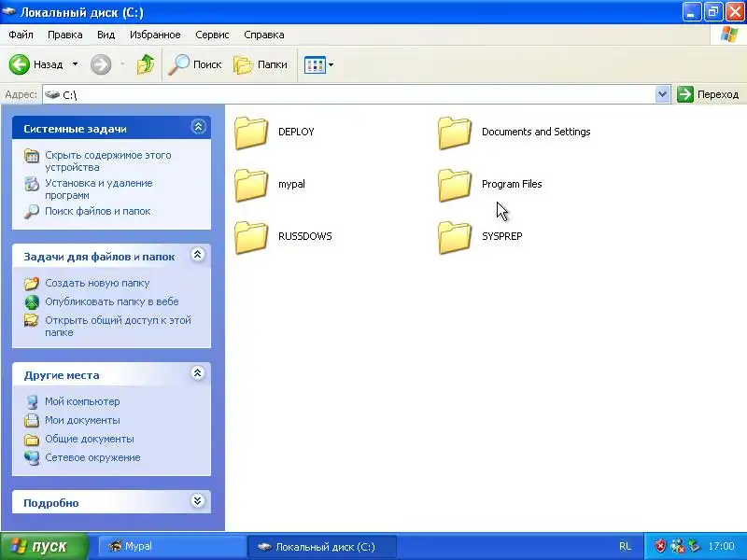Click the web publish globe icon
The height and width of the screenshot is (560, 747).
(x=32, y=301)
